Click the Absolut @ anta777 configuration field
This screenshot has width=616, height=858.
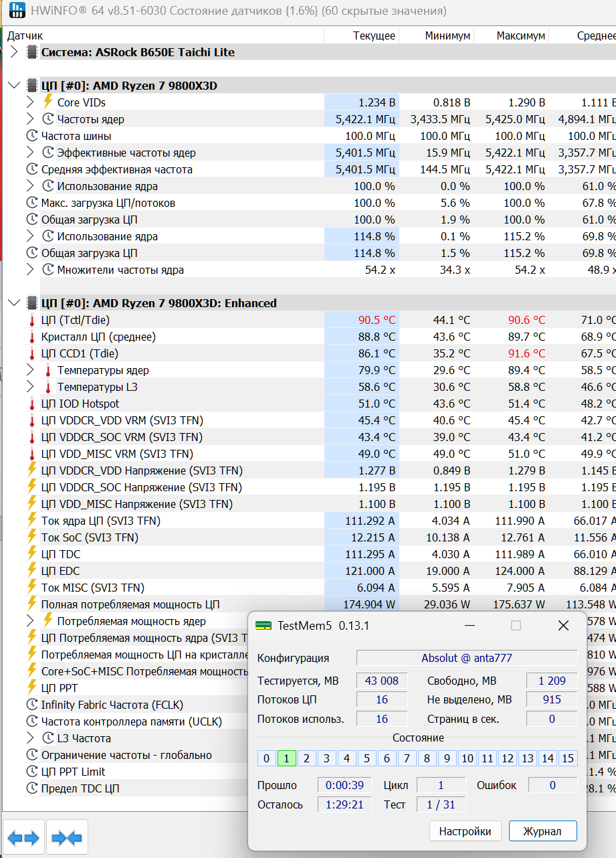467,658
